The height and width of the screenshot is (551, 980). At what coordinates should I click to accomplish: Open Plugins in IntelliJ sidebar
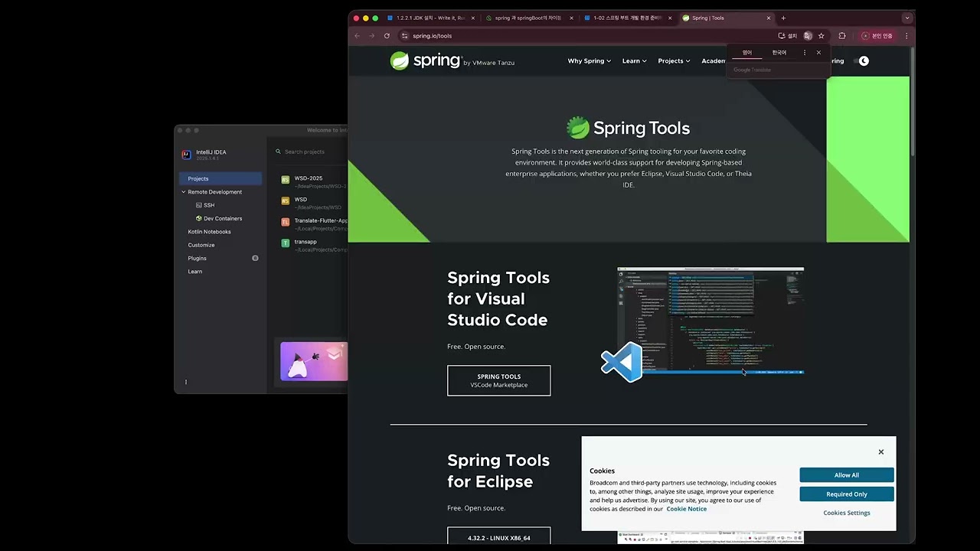[x=197, y=258]
